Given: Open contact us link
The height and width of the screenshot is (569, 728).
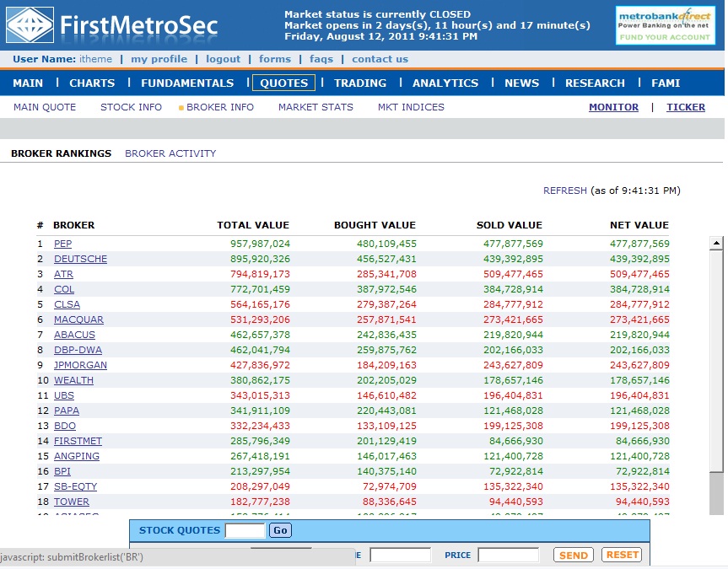Looking at the screenshot, I should point(380,59).
